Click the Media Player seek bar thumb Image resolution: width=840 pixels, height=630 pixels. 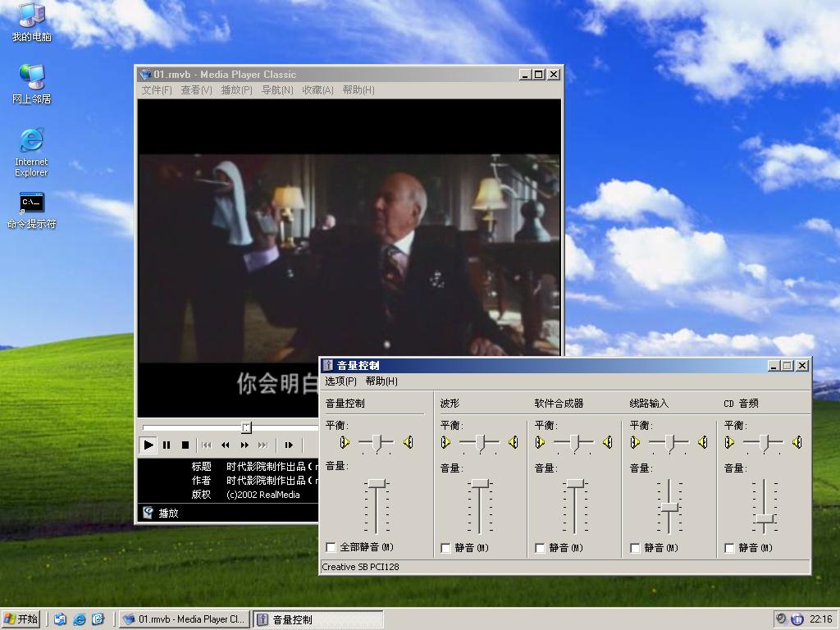[x=246, y=427]
